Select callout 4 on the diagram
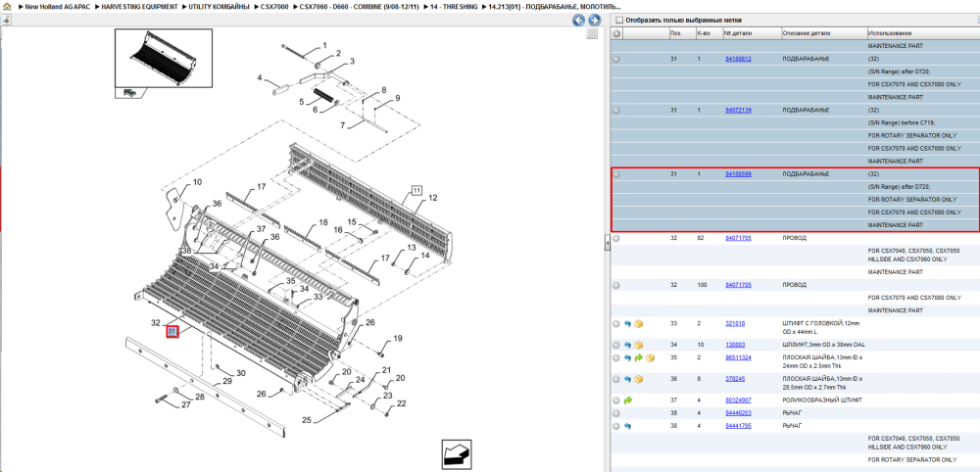This screenshot has width=980, height=472. pos(259,77)
